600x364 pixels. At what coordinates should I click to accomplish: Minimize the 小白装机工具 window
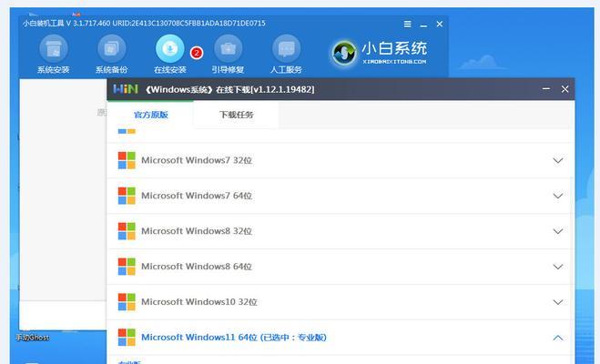click(423, 25)
